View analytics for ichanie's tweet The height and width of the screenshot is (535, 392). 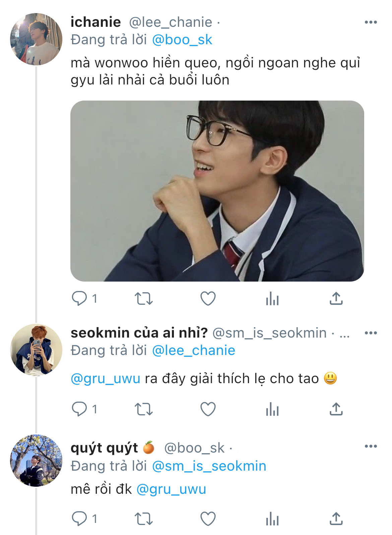pos(272,298)
